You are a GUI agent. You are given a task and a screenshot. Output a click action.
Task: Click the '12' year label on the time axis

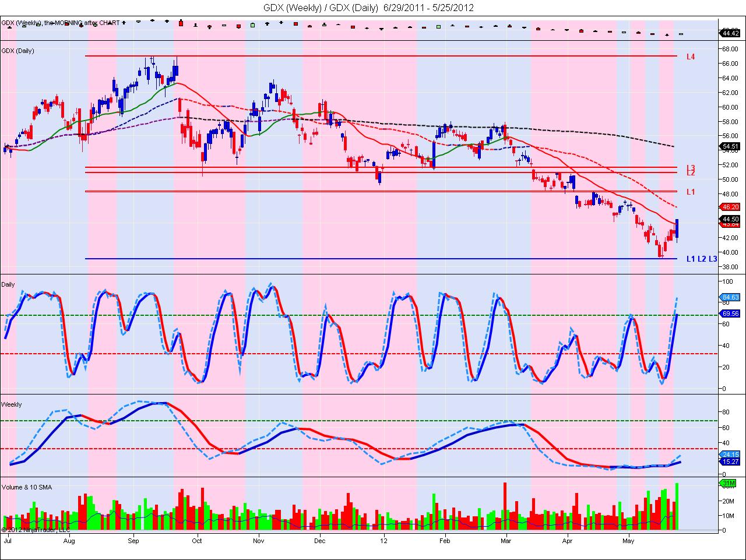coord(384,540)
